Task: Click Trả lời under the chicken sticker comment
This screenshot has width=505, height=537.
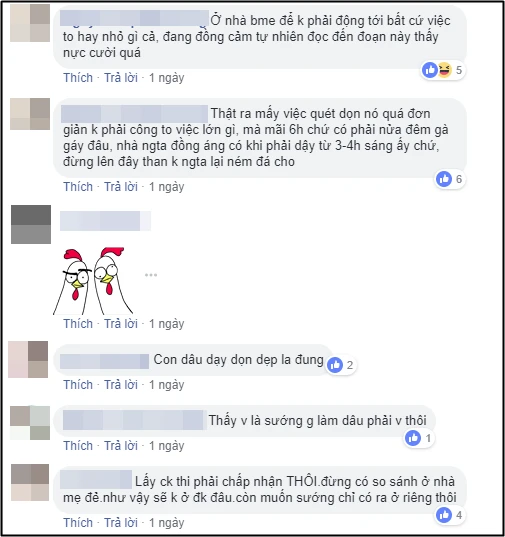Action: 121,324
